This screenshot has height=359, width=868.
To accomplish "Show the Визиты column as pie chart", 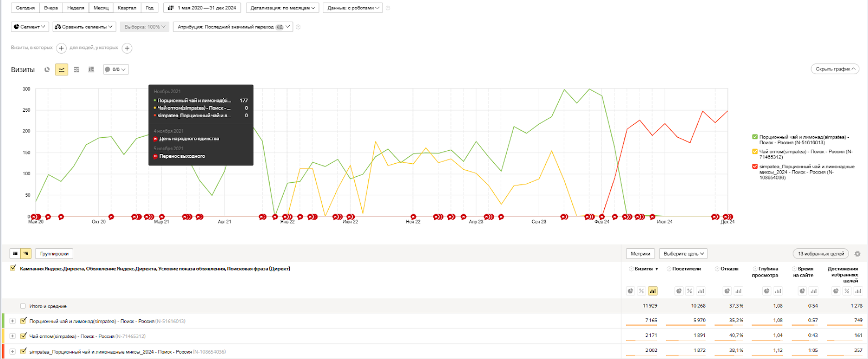I will coord(630,291).
